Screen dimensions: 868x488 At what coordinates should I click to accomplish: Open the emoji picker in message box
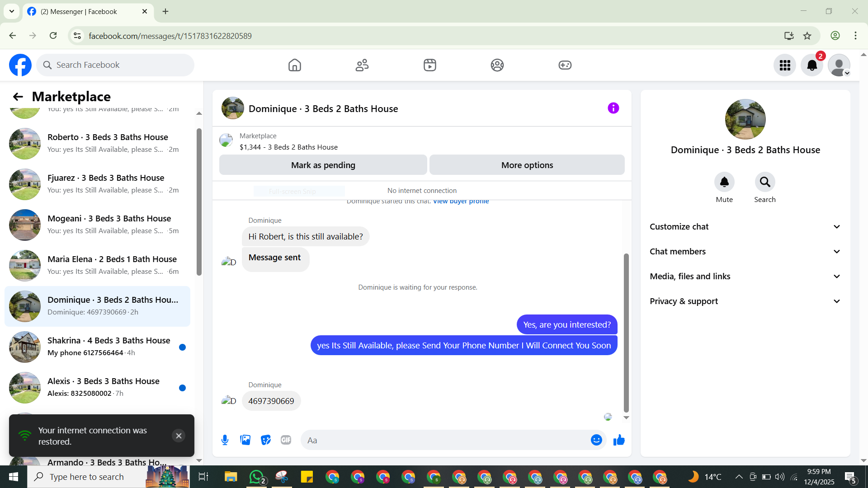coord(596,440)
